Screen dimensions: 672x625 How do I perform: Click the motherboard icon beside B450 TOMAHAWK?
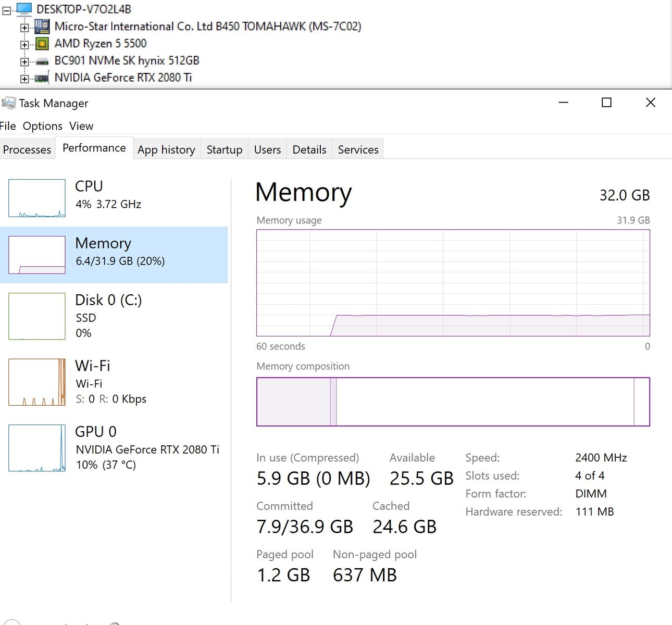tap(42, 26)
